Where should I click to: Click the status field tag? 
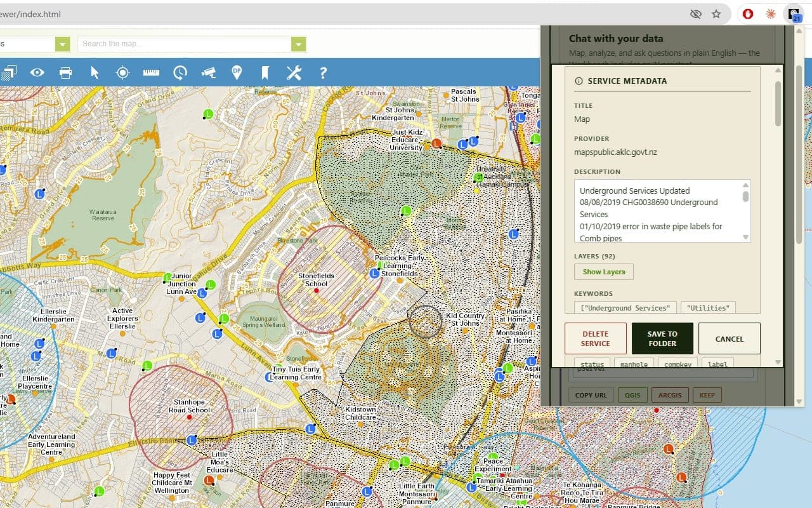point(593,364)
